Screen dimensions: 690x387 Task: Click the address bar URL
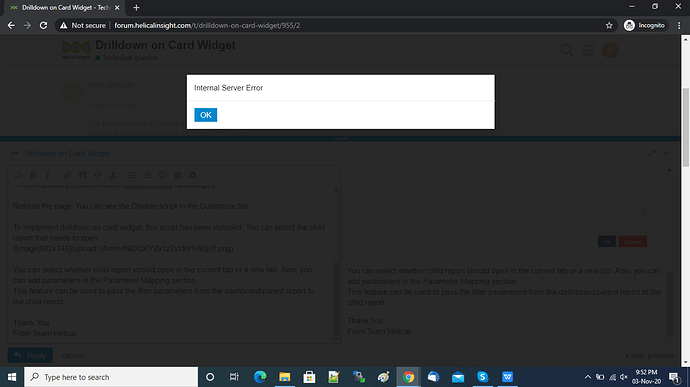click(207, 26)
